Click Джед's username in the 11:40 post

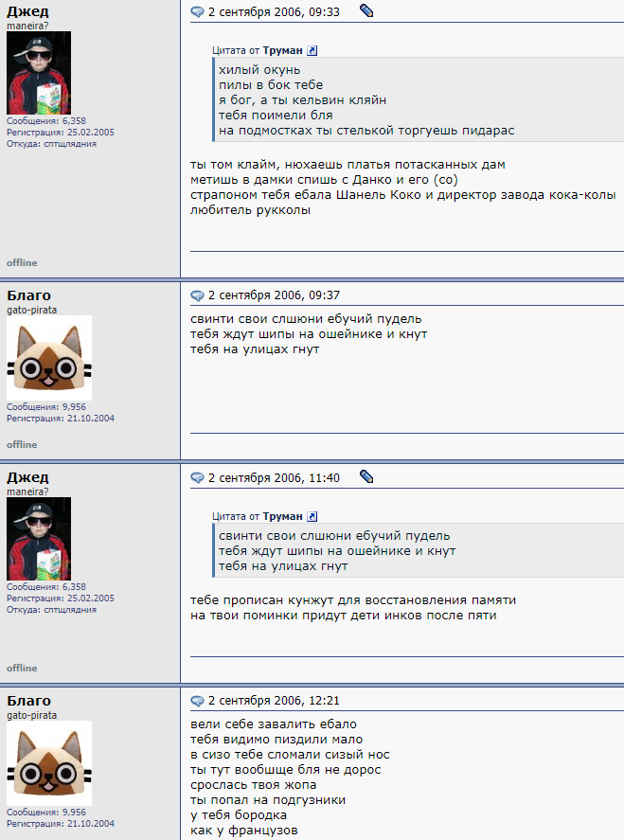(x=27, y=477)
